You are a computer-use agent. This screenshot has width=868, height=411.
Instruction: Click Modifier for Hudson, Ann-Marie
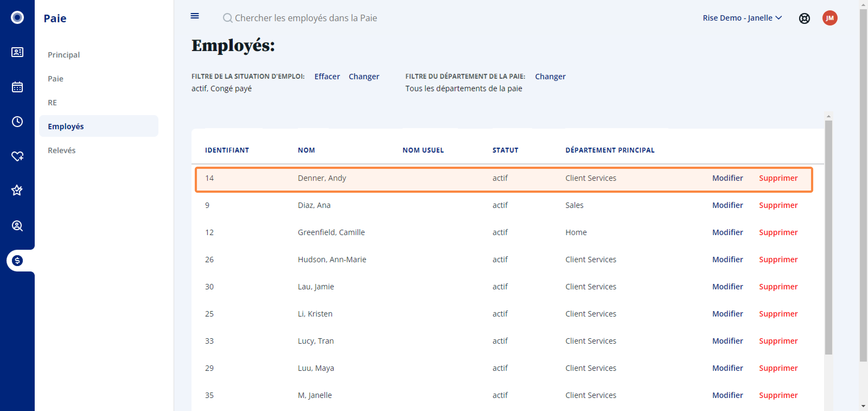[727, 259]
